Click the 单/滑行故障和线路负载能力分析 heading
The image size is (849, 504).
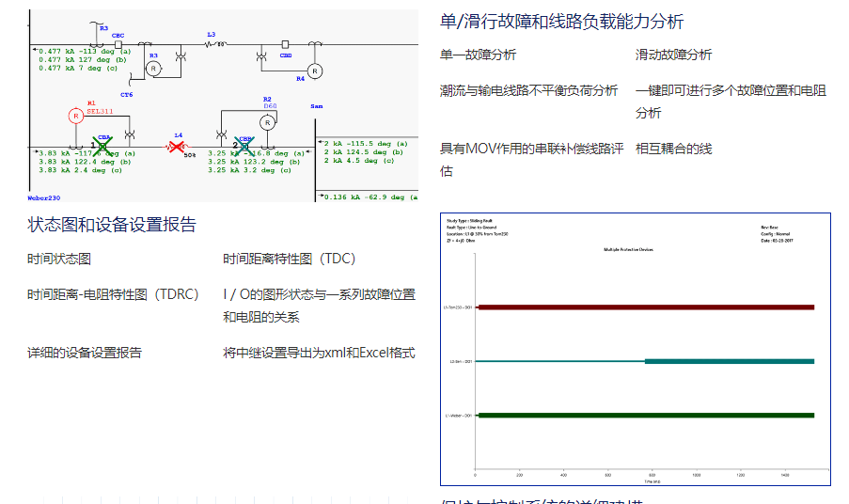coord(561,22)
